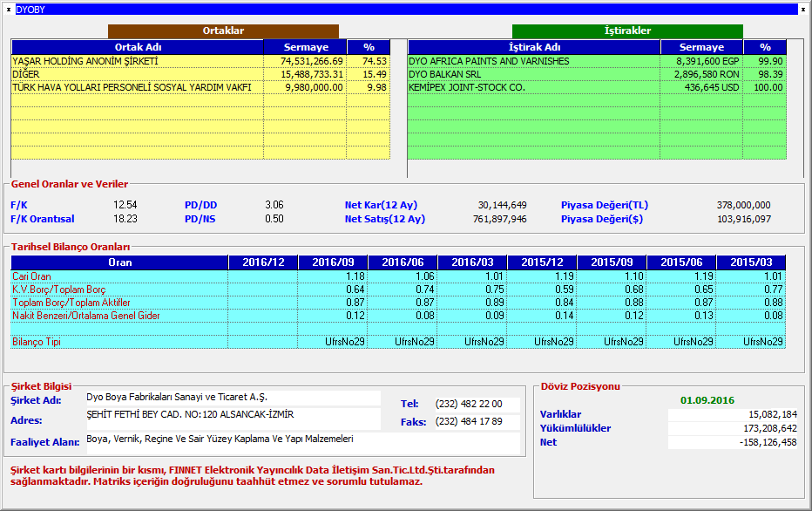The width and height of the screenshot is (812, 511).
Task: Click the Oran column header
Action: pos(119,262)
